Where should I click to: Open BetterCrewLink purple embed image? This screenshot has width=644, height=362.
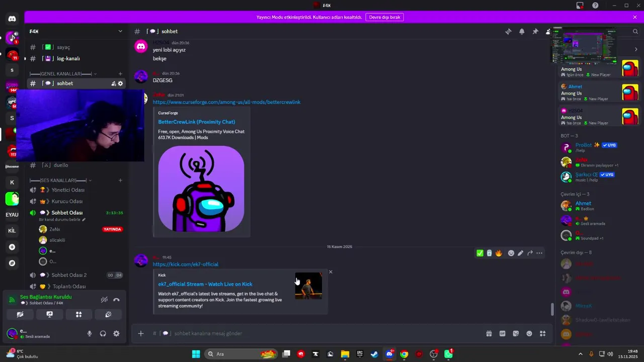pyautogui.click(x=201, y=189)
